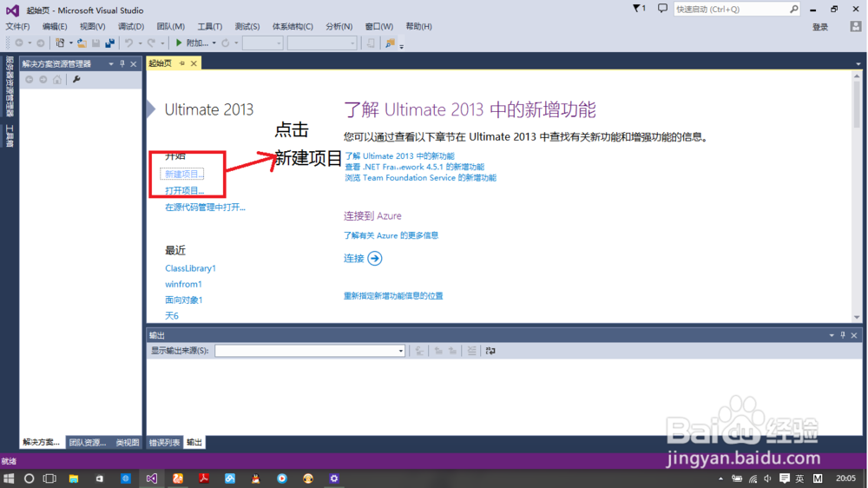Click the Windows Start button
Image resolution: width=868 pixels, height=488 pixels.
tap(9, 478)
